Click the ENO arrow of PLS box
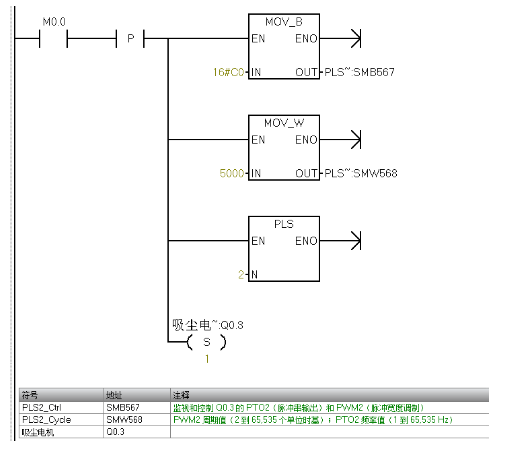Image resolution: width=517 pixels, height=449 pixels. (x=356, y=241)
